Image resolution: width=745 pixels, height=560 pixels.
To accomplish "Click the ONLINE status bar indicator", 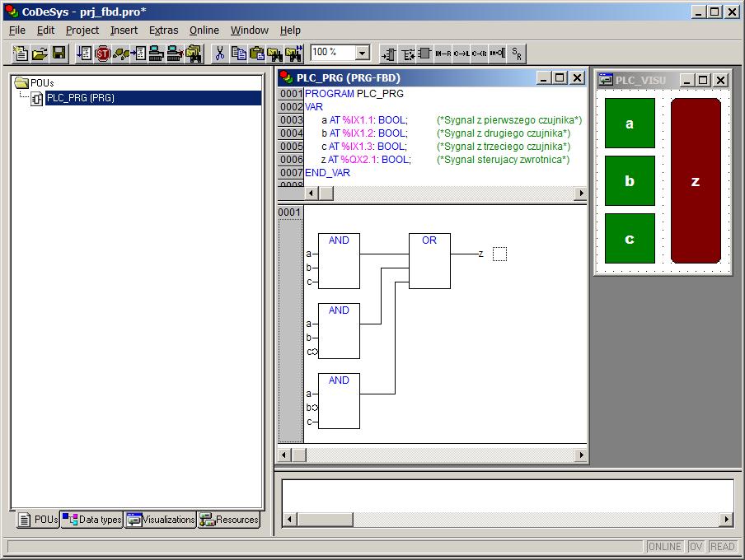I will [x=664, y=546].
